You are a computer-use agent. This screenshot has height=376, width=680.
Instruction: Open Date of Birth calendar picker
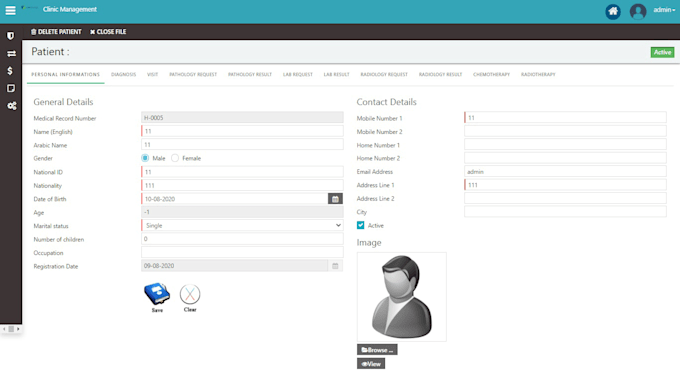pos(335,199)
